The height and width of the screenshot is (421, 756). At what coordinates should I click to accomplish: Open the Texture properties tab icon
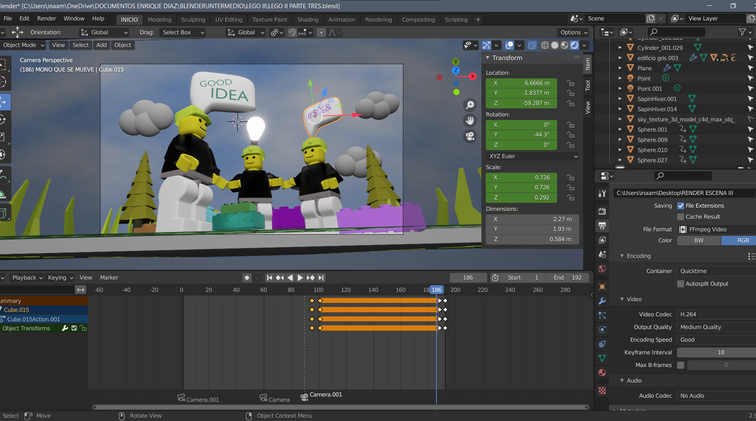point(602,391)
